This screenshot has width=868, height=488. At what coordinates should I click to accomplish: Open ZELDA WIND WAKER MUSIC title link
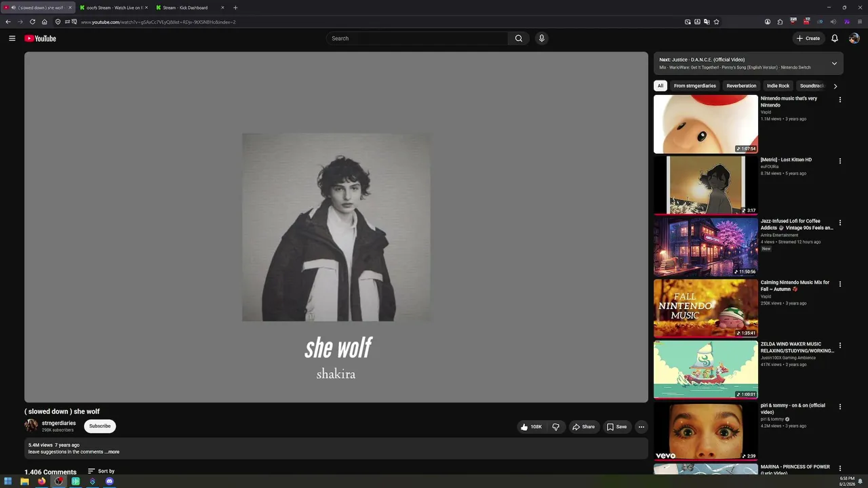pyautogui.click(x=797, y=348)
